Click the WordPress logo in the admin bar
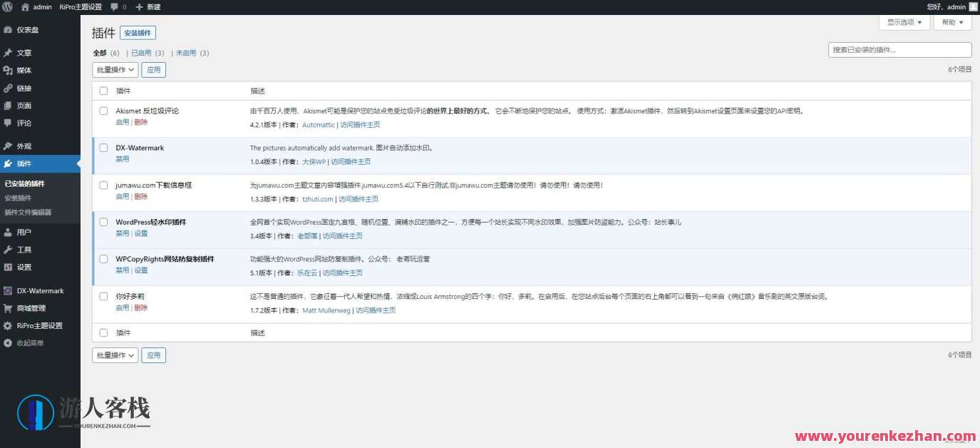 tap(7, 6)
